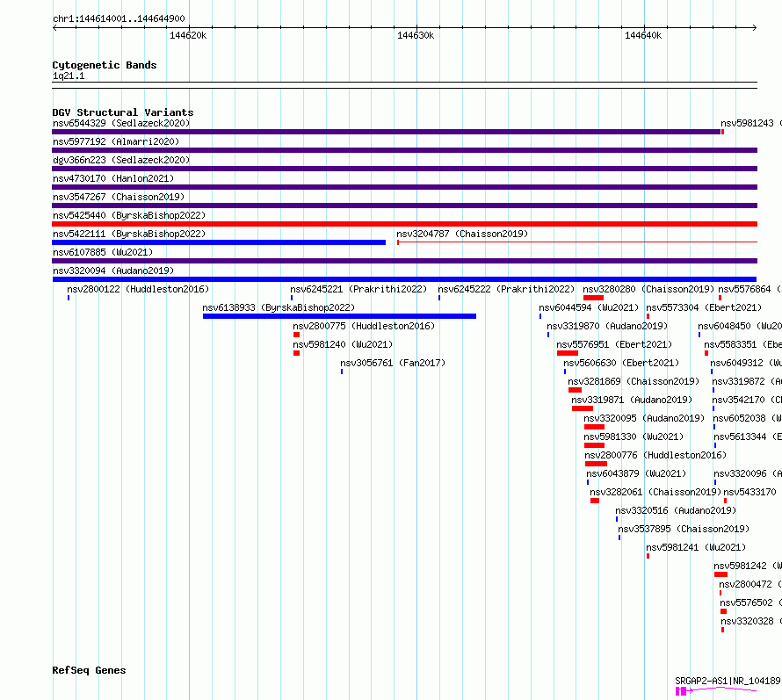Open nsv5981240 (Wu2021) label
Viewport: 782px width, 700px height.
click(344, 344)
